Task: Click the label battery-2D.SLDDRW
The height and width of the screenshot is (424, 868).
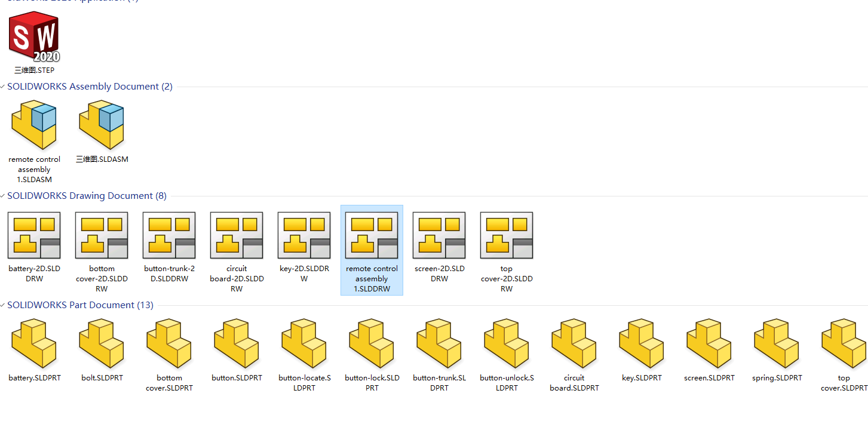Action: coord(34,274)
